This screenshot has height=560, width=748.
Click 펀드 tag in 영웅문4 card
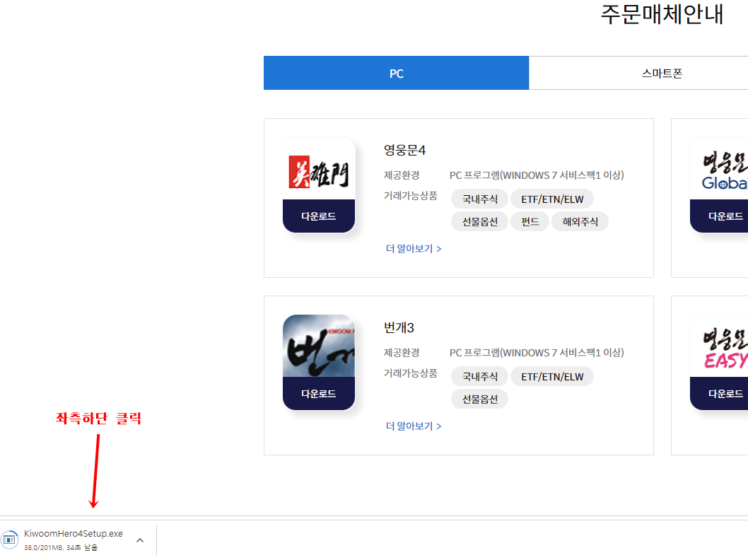tap(530, 221)
